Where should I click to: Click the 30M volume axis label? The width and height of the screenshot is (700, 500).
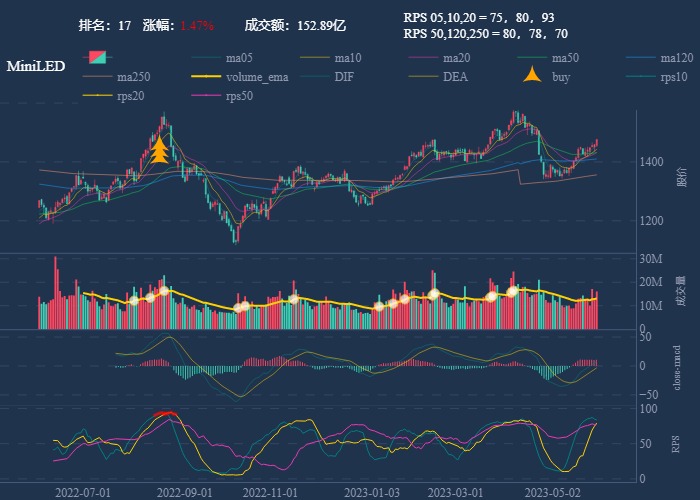point(651,259)
